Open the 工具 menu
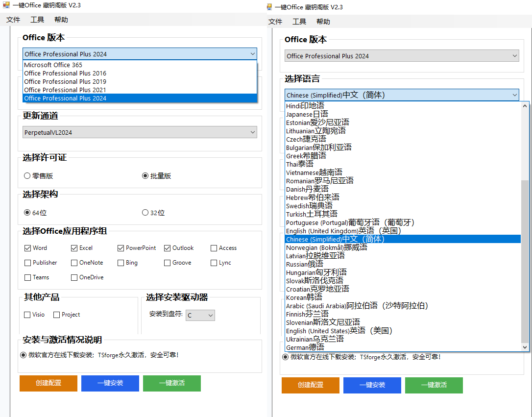The width and height of the screenshot is (532, 417). pos(37,20)
